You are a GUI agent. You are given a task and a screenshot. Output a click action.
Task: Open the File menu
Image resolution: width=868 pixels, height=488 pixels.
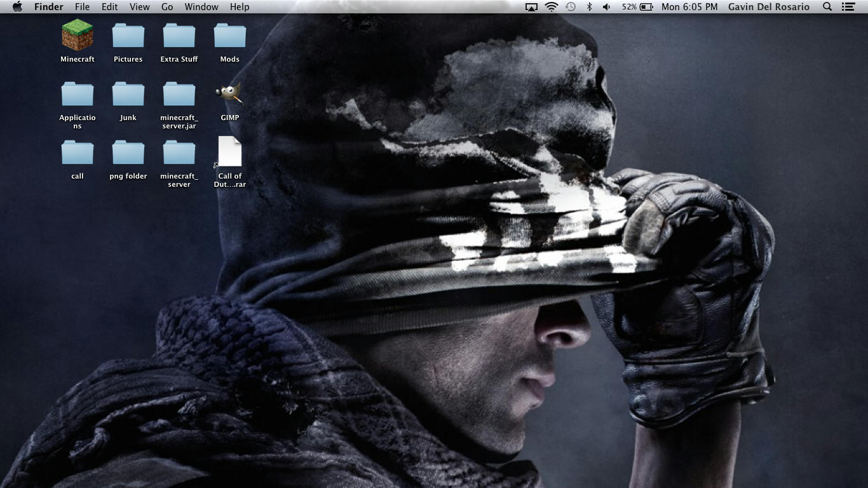click(x=82, y=7)
